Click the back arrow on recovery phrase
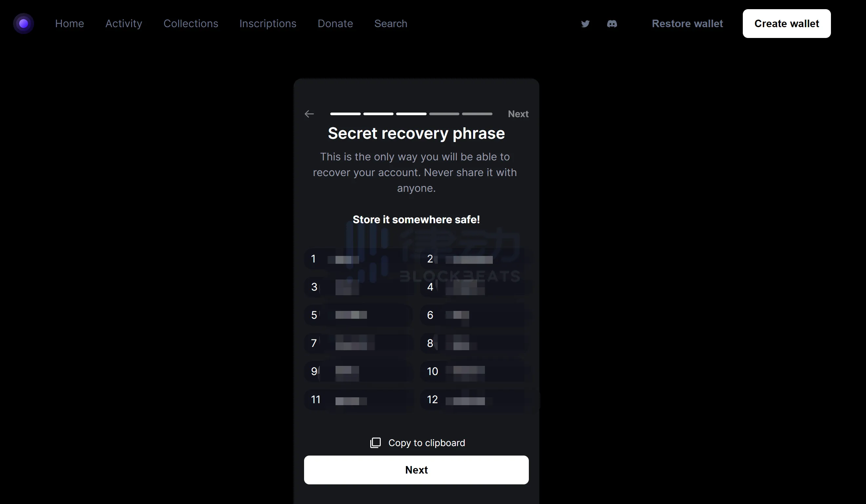 (309, 113)
